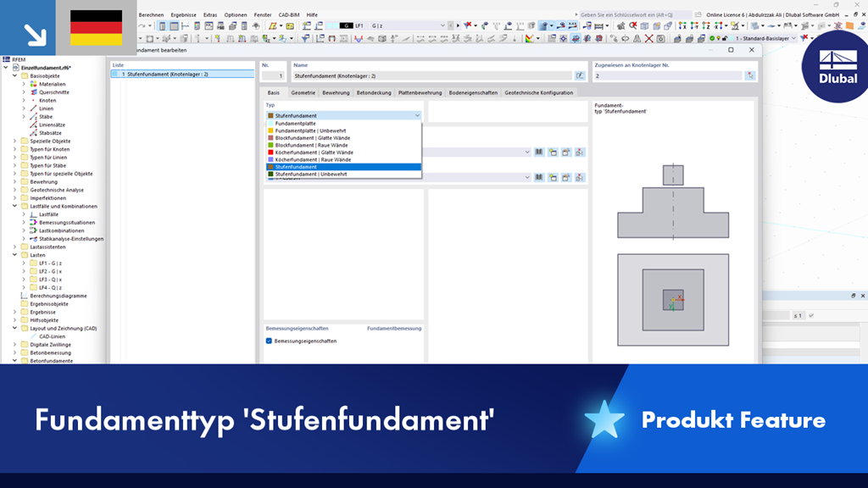Expand the Geotechnische Analyse tree node
The image size is (868, 488).
point(15,190)
